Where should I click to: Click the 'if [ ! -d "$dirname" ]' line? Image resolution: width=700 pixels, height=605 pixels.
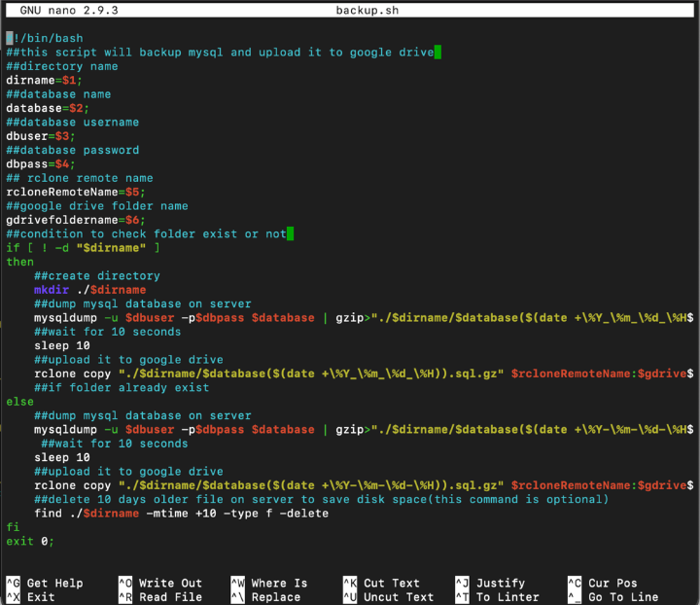point(83,248)
